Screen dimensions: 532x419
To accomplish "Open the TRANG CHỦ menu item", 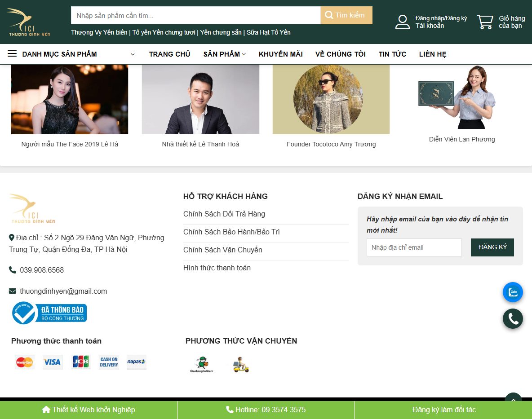I will pyautogui.click(x=169, y=54).
